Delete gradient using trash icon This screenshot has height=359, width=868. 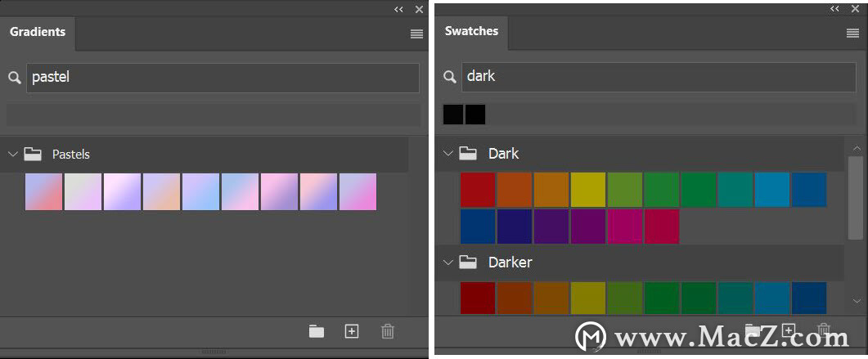(x=388, y=331)
